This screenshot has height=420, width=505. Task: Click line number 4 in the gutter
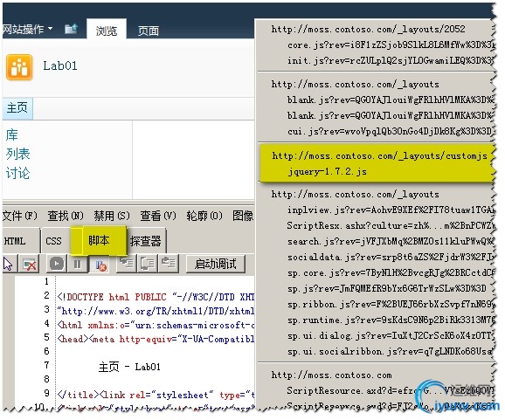pyautogui.click(x=46, y=323)
